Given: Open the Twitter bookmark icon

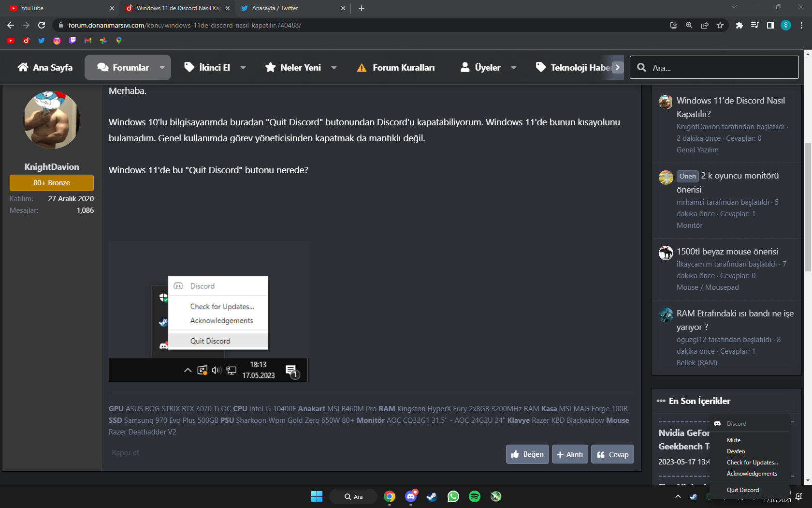Looking at the screenshot, I should [42, 41].
